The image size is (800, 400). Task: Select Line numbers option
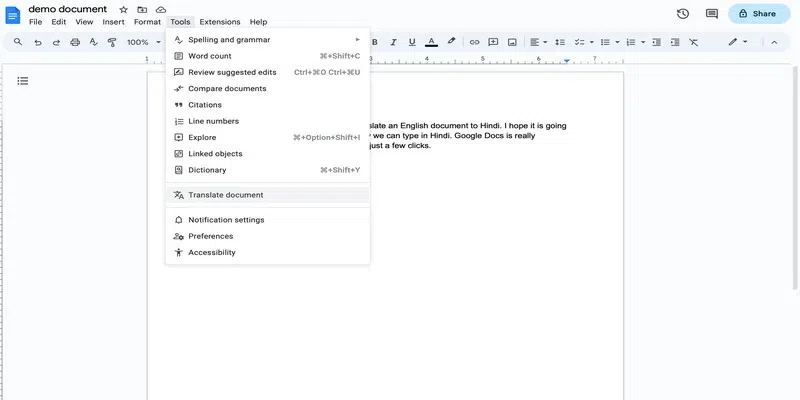pos(268,121)
